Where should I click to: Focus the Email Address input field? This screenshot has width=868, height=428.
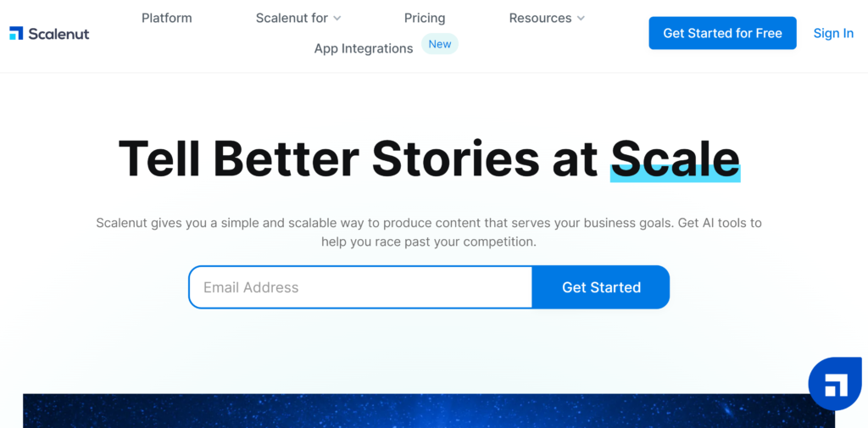click(x=360, y=287)
